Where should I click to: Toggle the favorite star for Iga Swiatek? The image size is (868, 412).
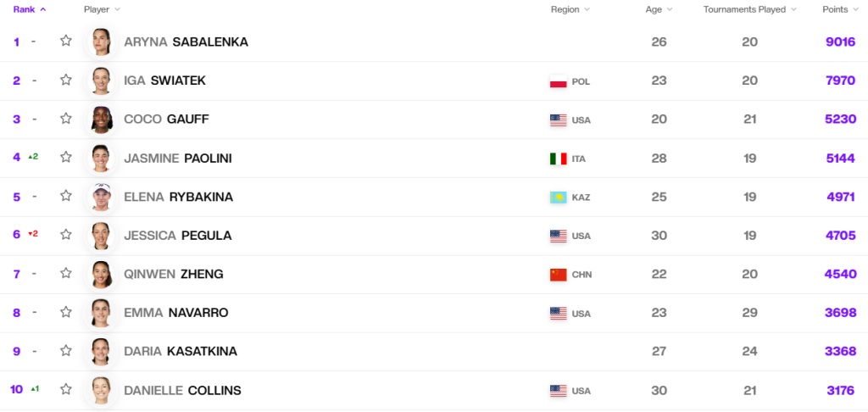[66, 80]
